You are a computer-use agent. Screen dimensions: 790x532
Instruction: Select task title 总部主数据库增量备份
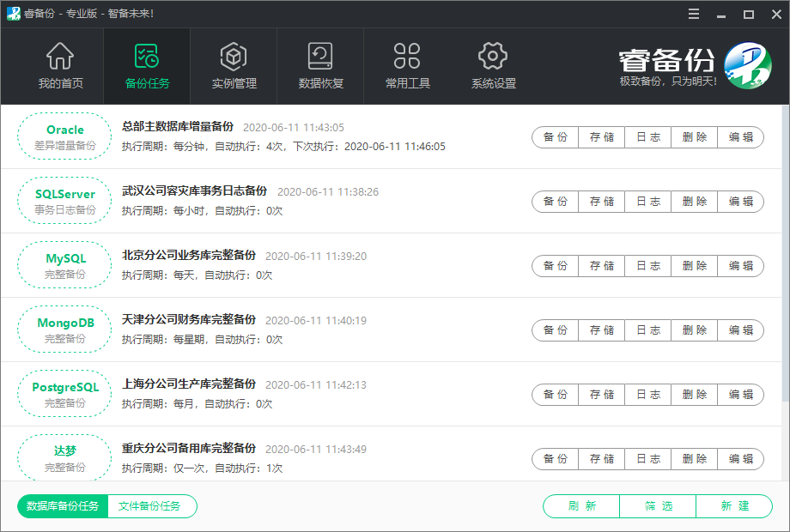pos(178,127)
